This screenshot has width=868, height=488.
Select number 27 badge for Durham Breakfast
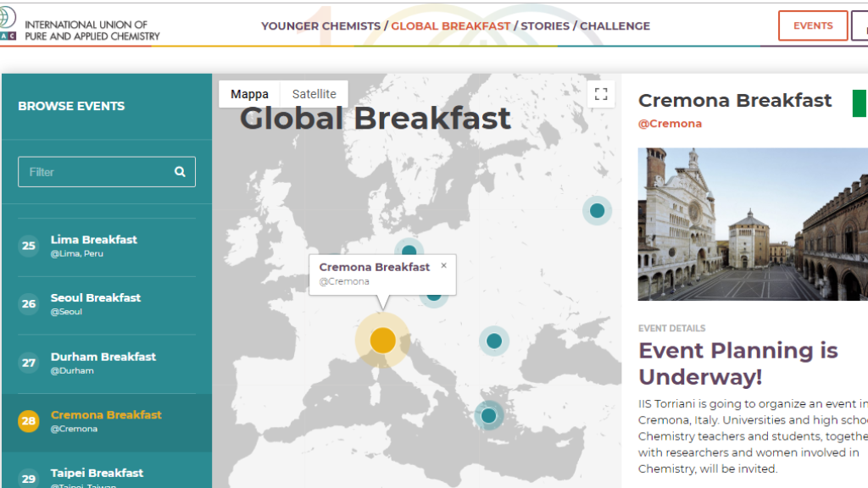tap(28, 363)
